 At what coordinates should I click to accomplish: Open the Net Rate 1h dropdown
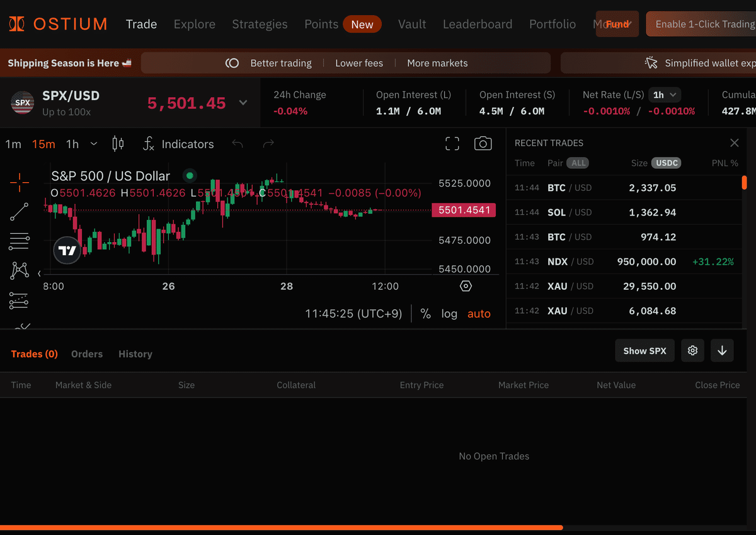point(665,95)
